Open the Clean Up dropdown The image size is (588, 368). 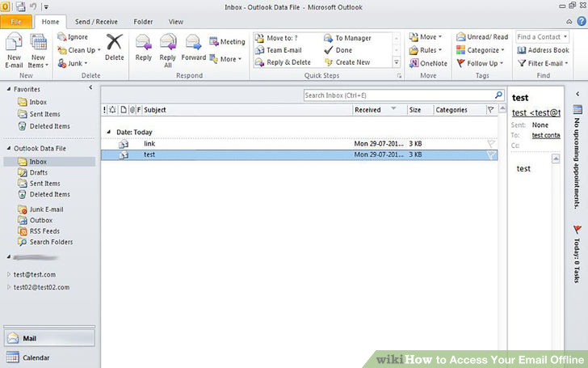coord(79,50)
